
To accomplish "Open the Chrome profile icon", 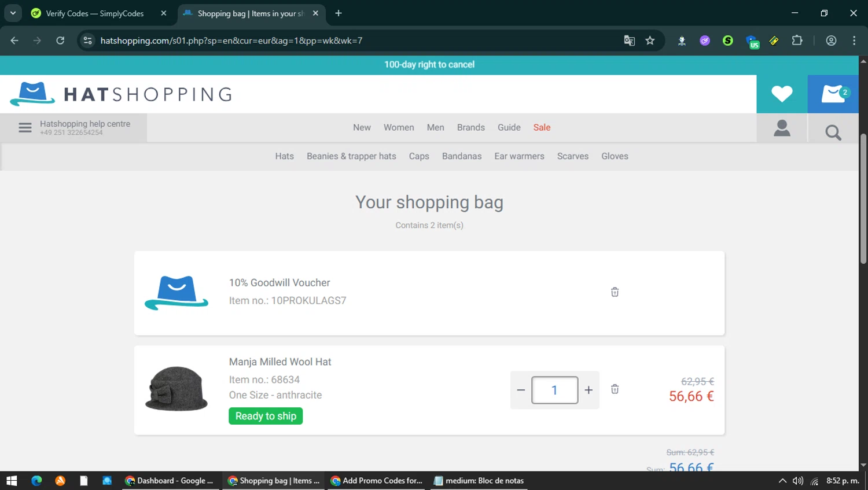I will click(x=831, y=40).
